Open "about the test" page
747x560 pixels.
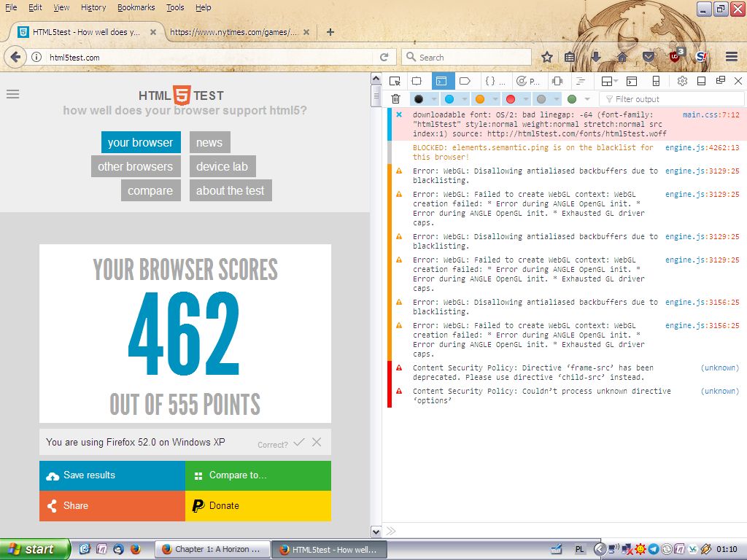pos(231,190)
